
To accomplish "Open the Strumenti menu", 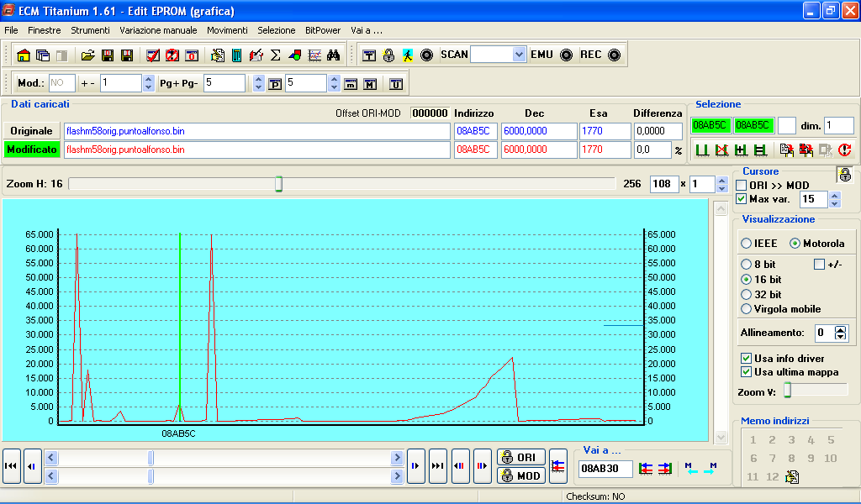I will [90, 30].
